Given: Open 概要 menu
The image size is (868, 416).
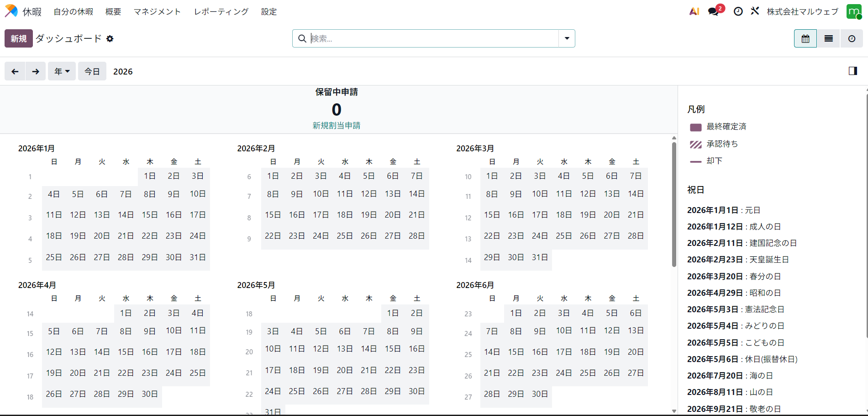Looking at the screenshot, I should (x=113, y=11).
